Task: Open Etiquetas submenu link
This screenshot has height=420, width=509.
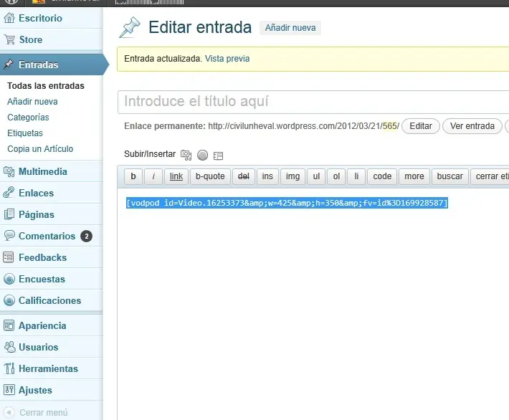Action: coord(25,133)
